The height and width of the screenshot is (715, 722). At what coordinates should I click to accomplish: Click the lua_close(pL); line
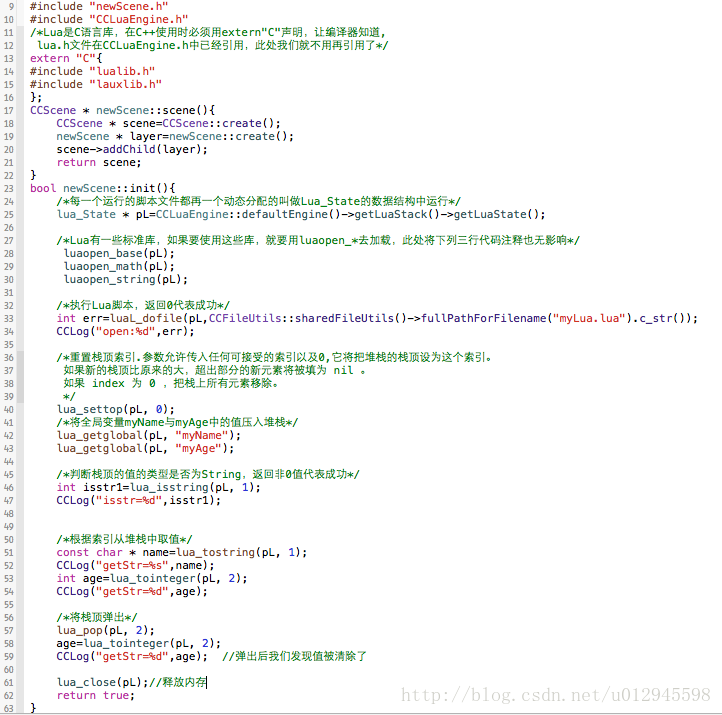tap(132, 683)
